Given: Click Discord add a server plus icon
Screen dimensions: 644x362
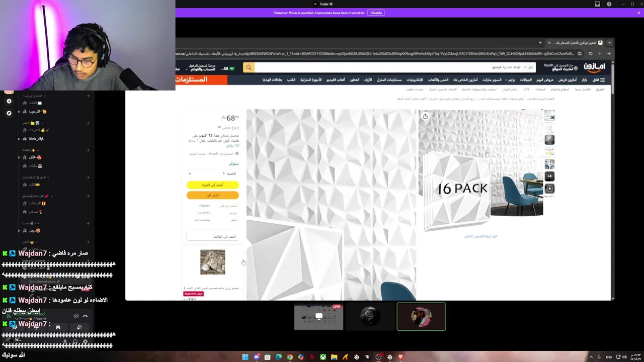Looking at the screenshot, I should pyautogui.click(x=9, y=101).
